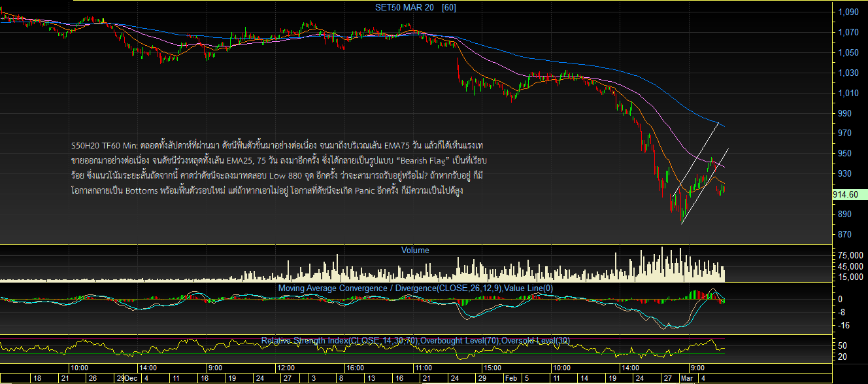Click the 1,030 price axis label
This screenshot has height=384, width=868.
[x=848, y=73]
